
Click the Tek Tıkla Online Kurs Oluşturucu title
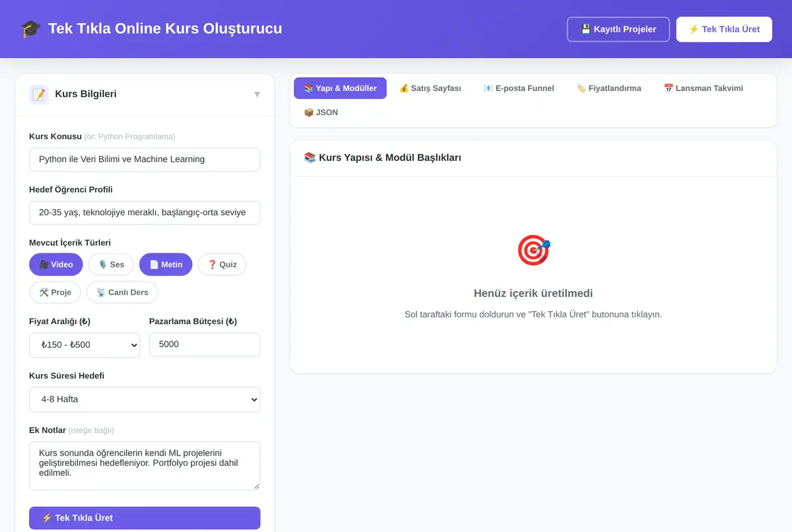165,29
